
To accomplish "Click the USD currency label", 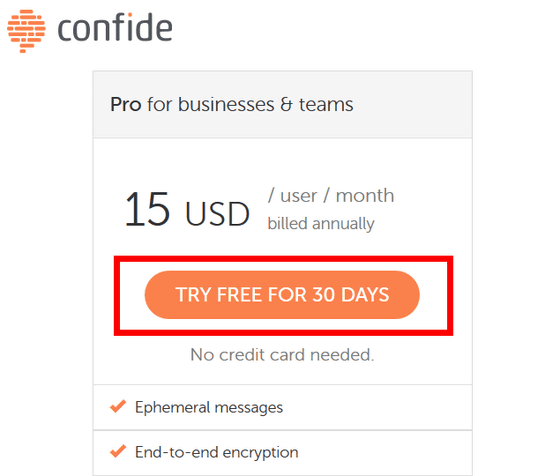I will pos(217,214).
